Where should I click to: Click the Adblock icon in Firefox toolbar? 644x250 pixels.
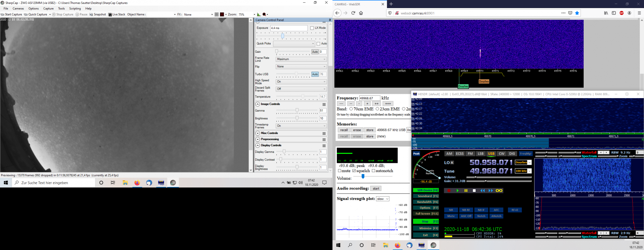tap(622, 13)
